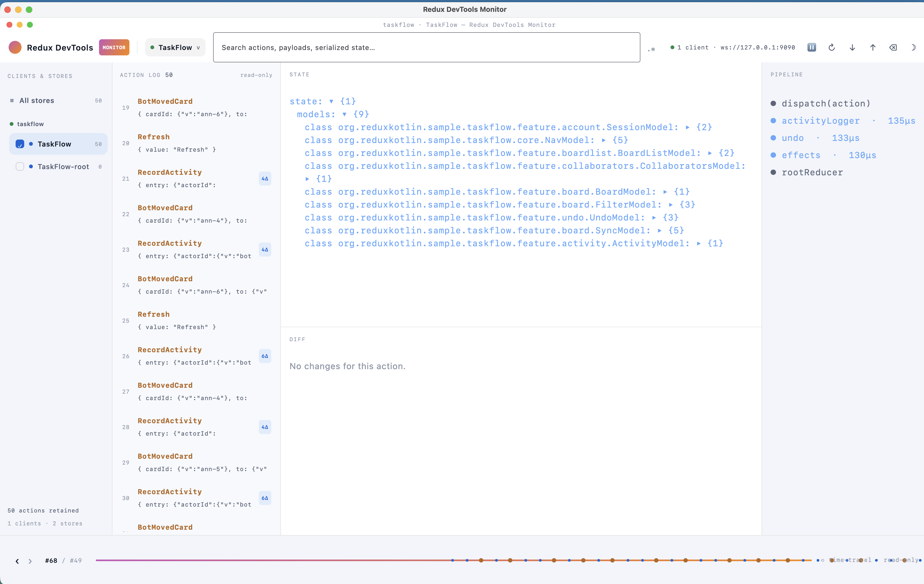
Task: Expand the CollaboratorsModel node
Action: (x=307, y=179)
